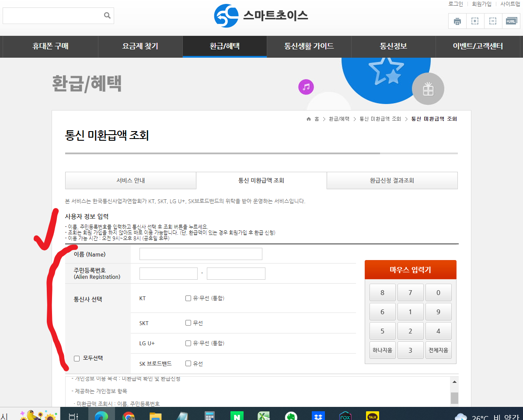Click the purple music note circle icon
This screenshot has height=420, width=523.
[306, 87]
